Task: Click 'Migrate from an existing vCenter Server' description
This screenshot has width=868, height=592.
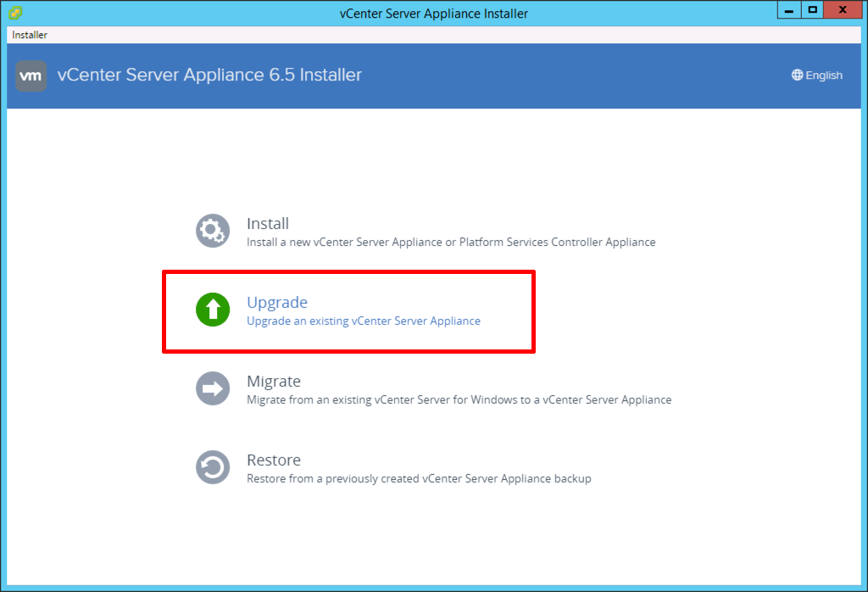Action: click(459, 399)
